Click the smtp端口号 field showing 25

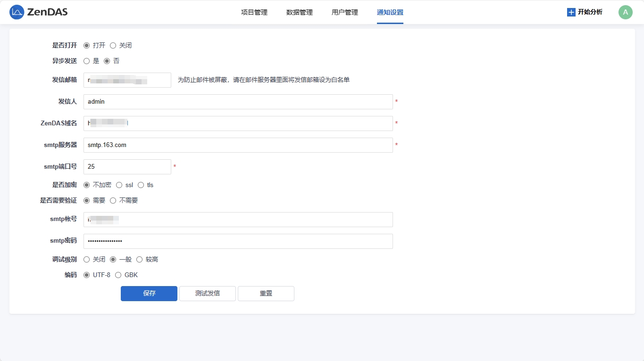click(x=127, y=167)
